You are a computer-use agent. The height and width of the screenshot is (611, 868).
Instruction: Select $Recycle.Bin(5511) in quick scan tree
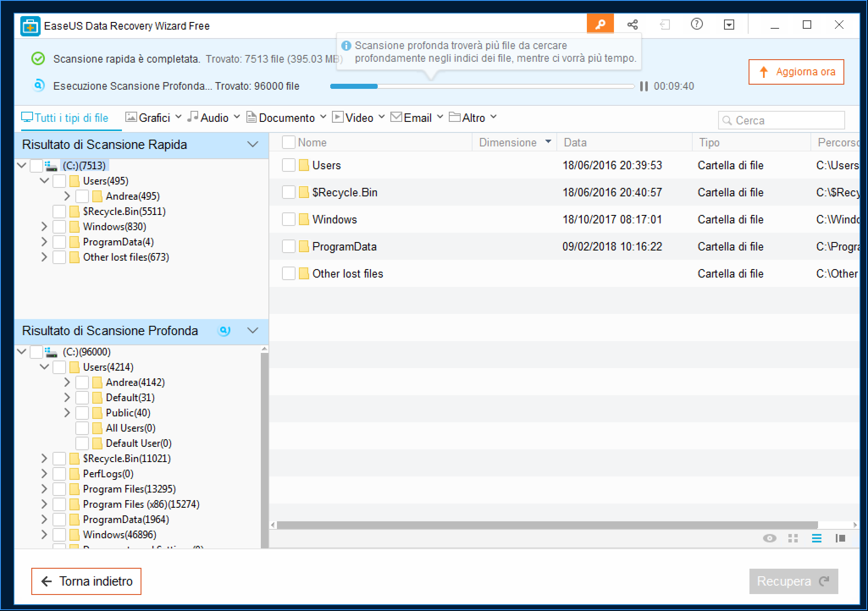click(x=124, y=211)
